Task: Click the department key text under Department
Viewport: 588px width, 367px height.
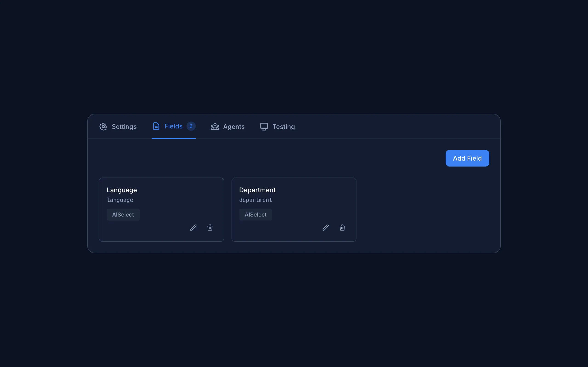Action: (255, 200)
